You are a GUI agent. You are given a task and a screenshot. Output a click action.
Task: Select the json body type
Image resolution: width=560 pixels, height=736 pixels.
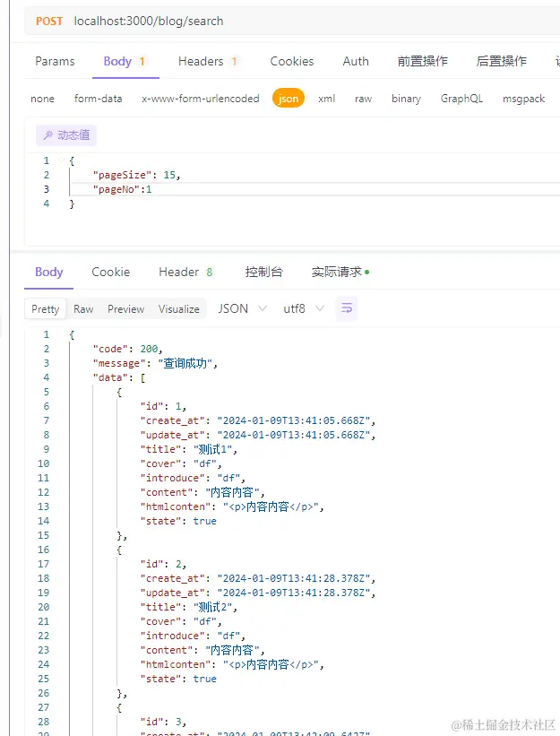point(289,99)
